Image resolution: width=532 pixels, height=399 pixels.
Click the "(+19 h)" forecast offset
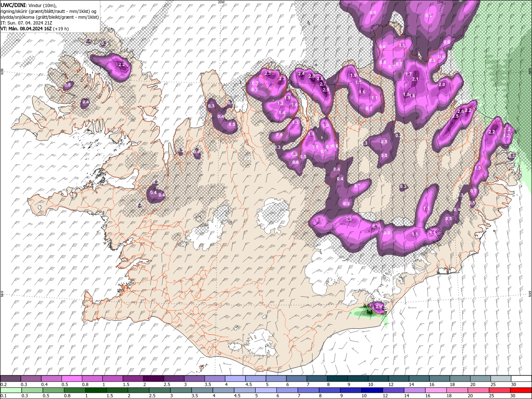61,29
